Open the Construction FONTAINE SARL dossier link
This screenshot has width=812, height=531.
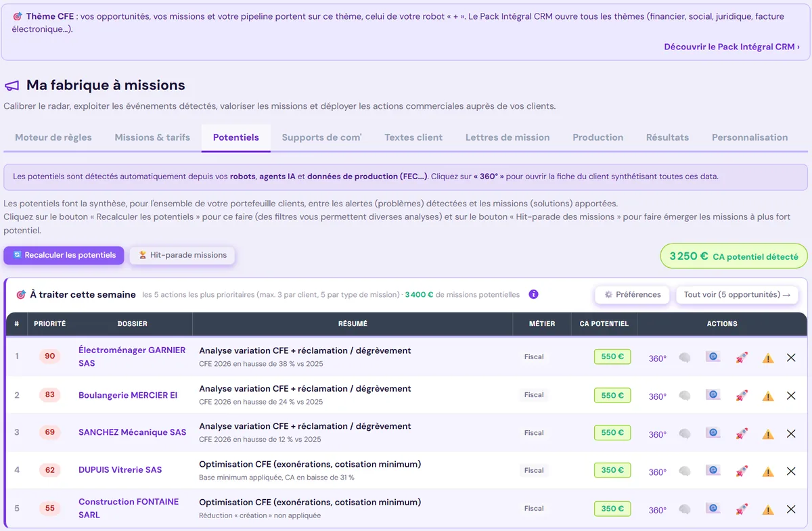(129, 508)
